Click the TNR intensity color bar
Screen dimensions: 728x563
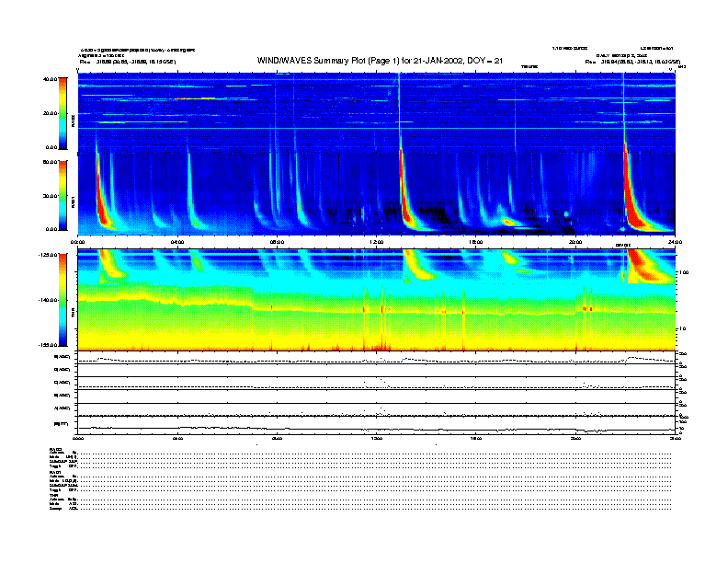[63, 300]
